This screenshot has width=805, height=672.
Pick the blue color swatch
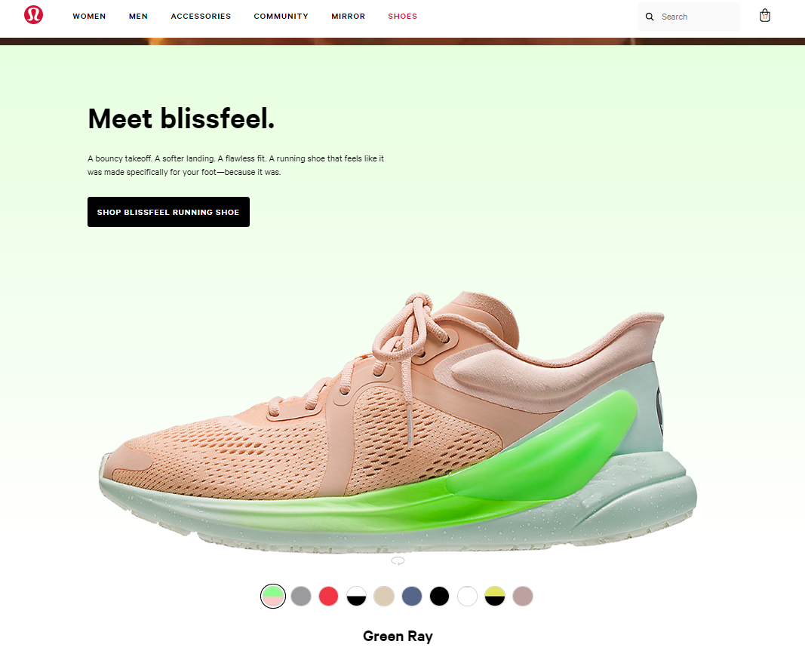[x=412, y=596]
